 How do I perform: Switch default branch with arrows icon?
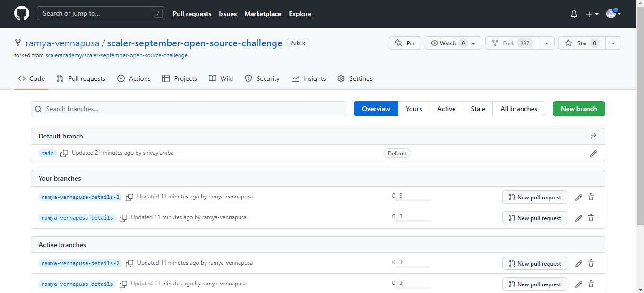coord(593,136)
